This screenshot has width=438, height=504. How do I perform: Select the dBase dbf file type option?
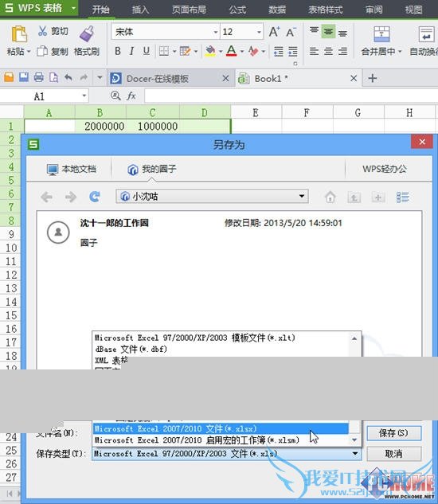221,349
